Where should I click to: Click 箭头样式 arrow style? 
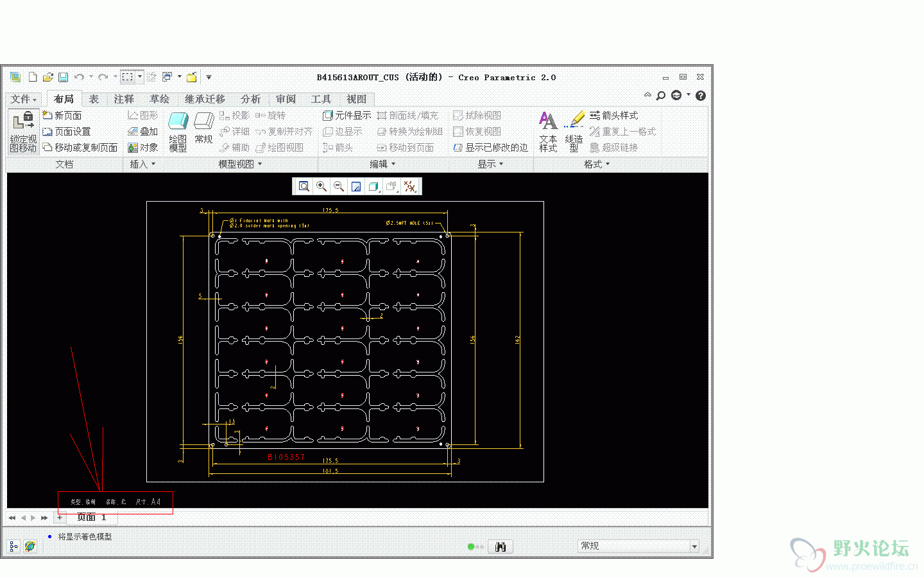[614, 115]
